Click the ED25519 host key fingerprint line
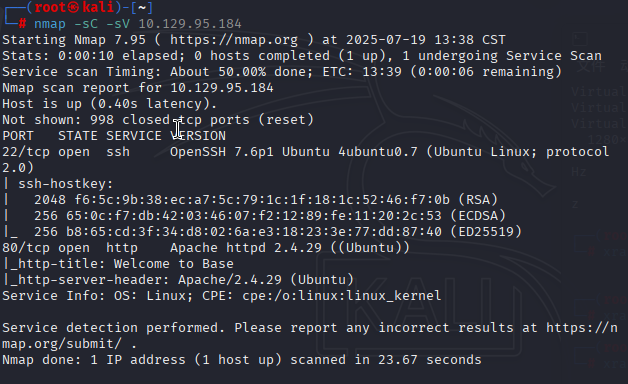The image size is (628, 384). (278, 232)
